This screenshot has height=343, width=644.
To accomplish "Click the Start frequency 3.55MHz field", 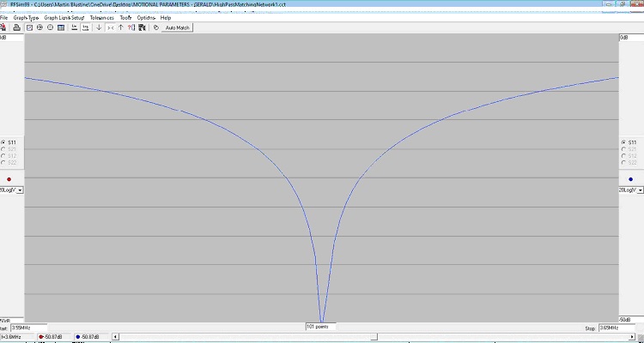I will (28, 328).
